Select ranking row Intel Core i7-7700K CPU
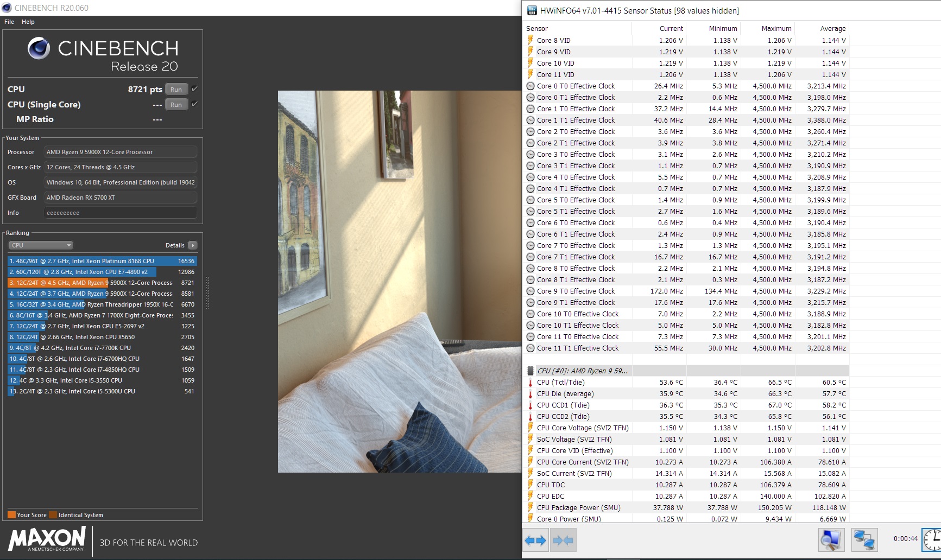The image size is (941, 560). [x=102, y=348]
